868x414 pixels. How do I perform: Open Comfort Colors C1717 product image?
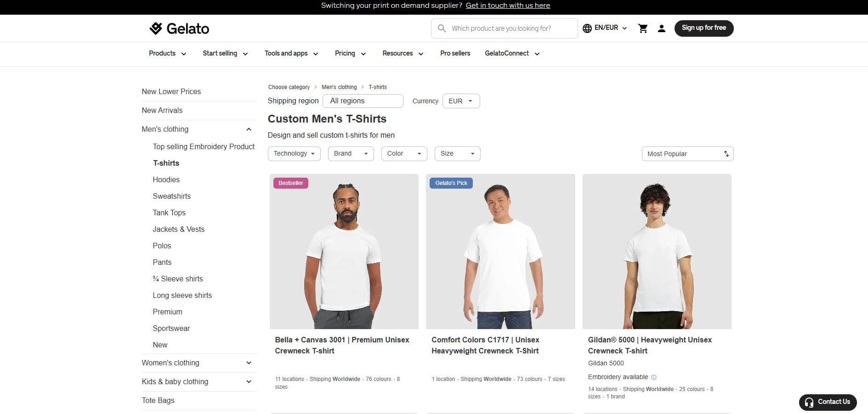500,252
